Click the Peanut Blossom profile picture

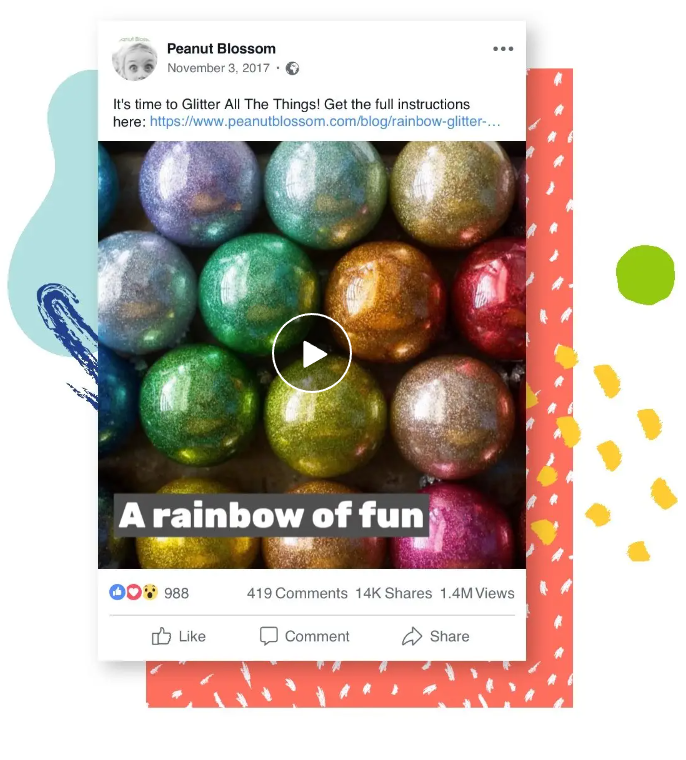tap(135, 59)
